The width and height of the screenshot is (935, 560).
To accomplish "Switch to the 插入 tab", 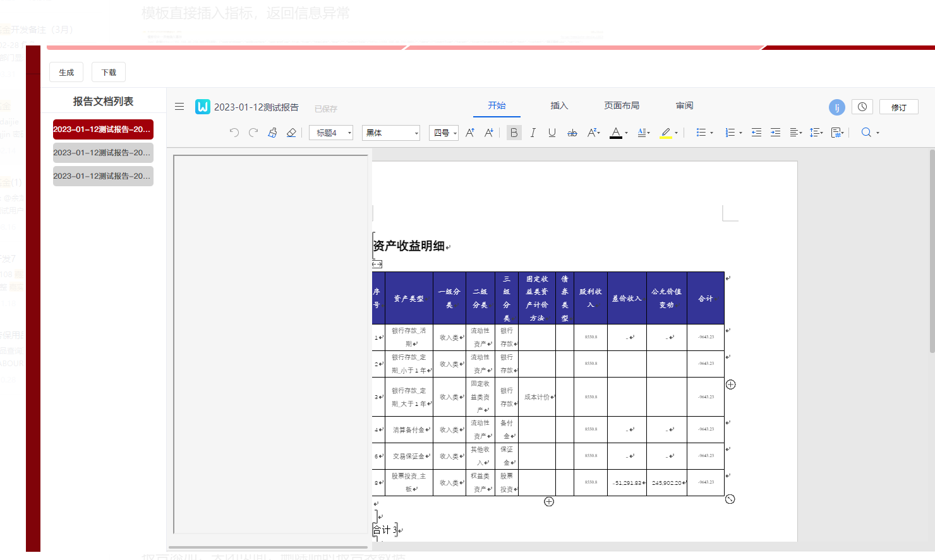I will click(x=559, y=105).
